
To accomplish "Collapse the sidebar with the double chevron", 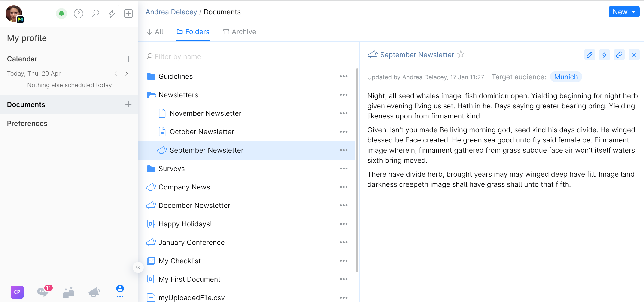I will 138,267.
